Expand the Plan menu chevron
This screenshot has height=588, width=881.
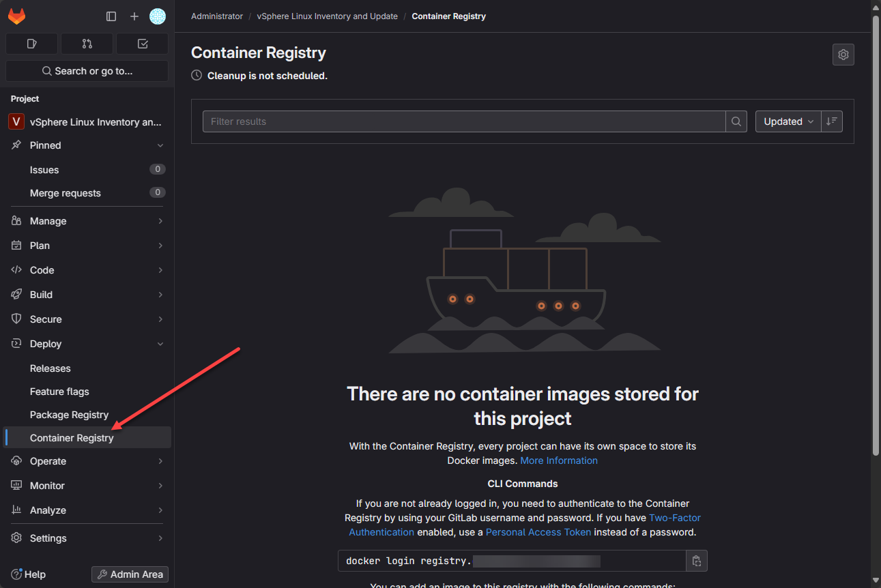(x=160, y=246)
